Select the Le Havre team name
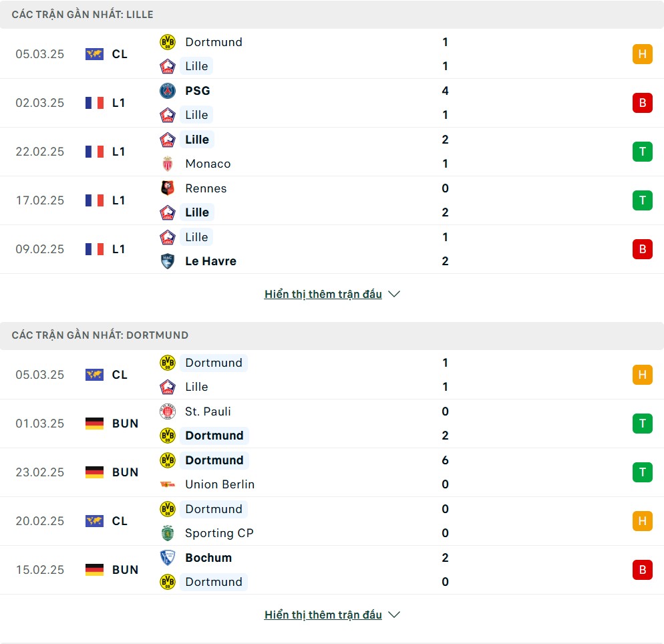The width and height of the screenshot is (664, 644). (210, 261)
